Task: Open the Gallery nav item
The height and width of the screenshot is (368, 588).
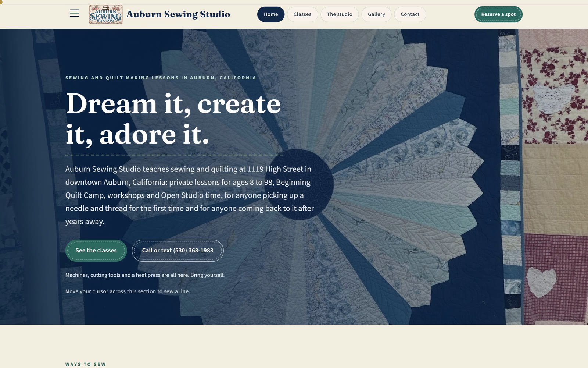Action: [376, 14]
